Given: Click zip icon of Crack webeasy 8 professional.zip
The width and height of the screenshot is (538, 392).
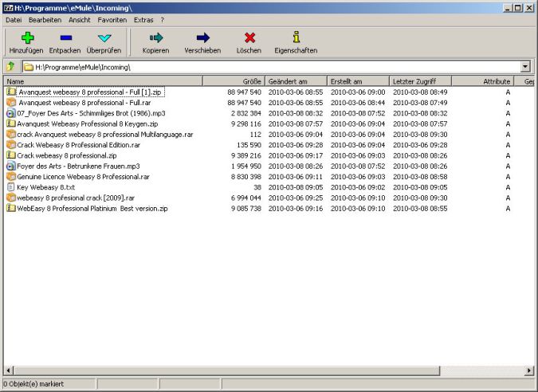Looking at the screenshot, I should (11, 155).
